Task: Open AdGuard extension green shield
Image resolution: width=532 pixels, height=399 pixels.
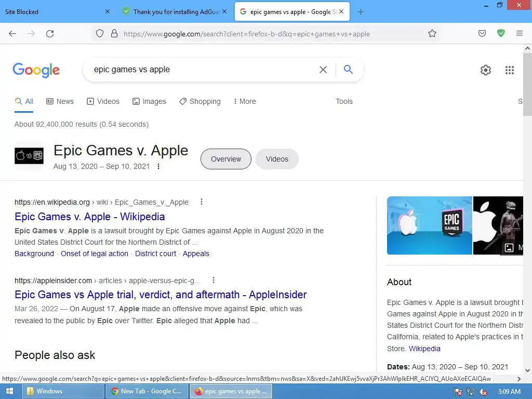Action: pyautogui.click(x=501, y=33)
